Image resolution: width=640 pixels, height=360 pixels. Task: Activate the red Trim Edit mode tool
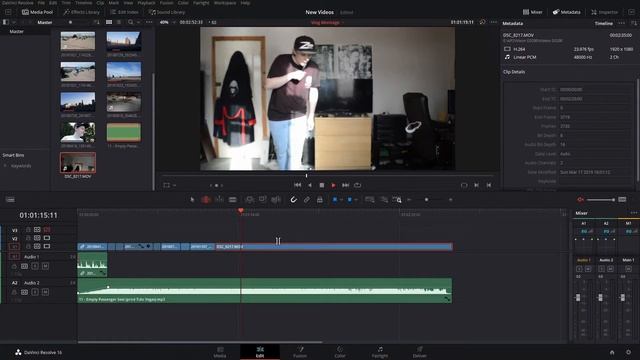[x=206, y=200]
